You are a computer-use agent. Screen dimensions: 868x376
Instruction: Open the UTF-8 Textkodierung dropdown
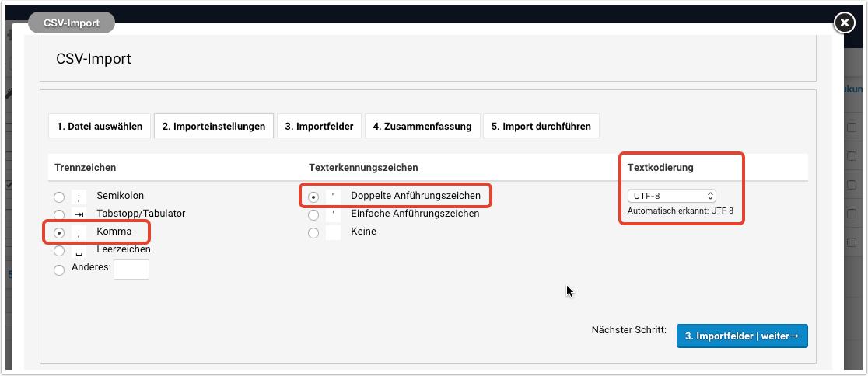click(x=671, y=196)
